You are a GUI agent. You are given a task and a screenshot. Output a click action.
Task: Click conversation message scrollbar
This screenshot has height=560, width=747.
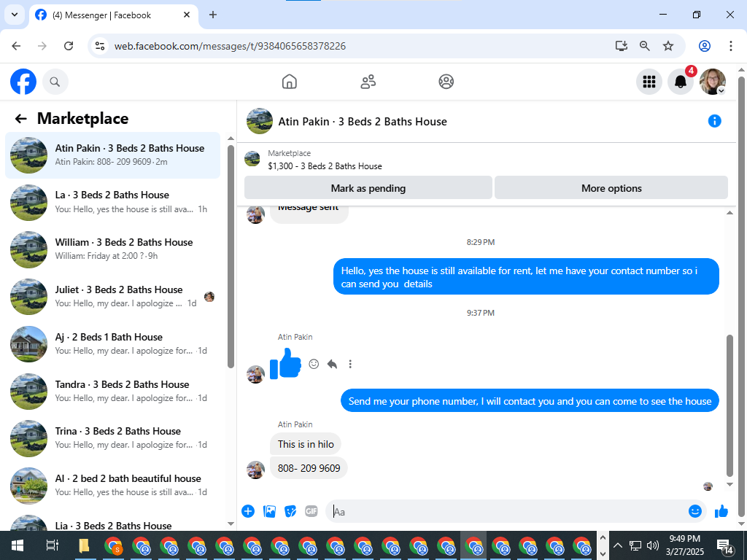point(729,405)
